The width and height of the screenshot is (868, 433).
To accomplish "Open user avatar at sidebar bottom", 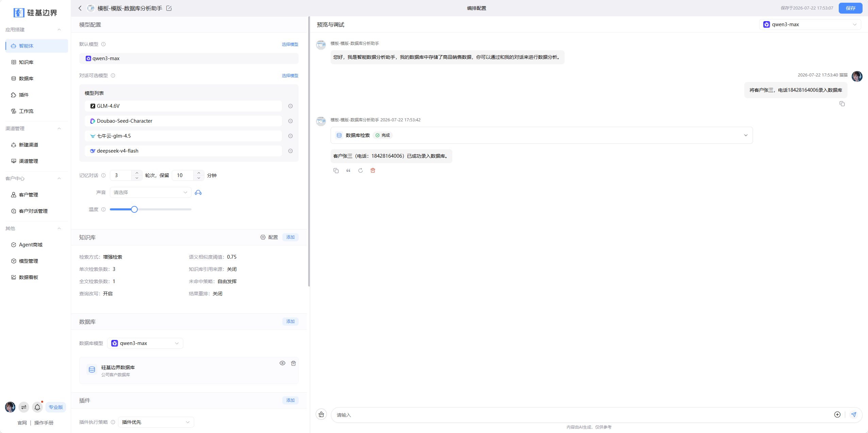I will point(10,407).
